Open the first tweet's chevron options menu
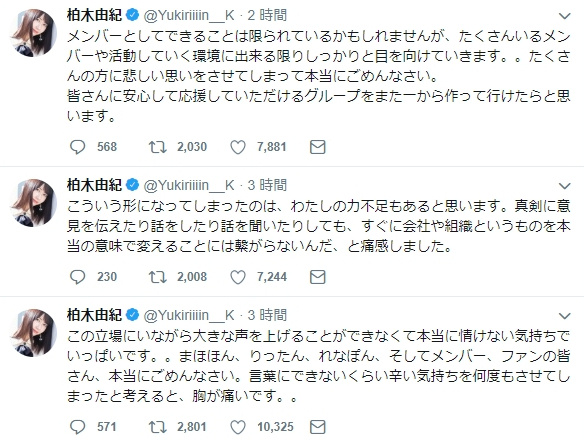This screenshot has width=584, height=441. tap(565, 16)
